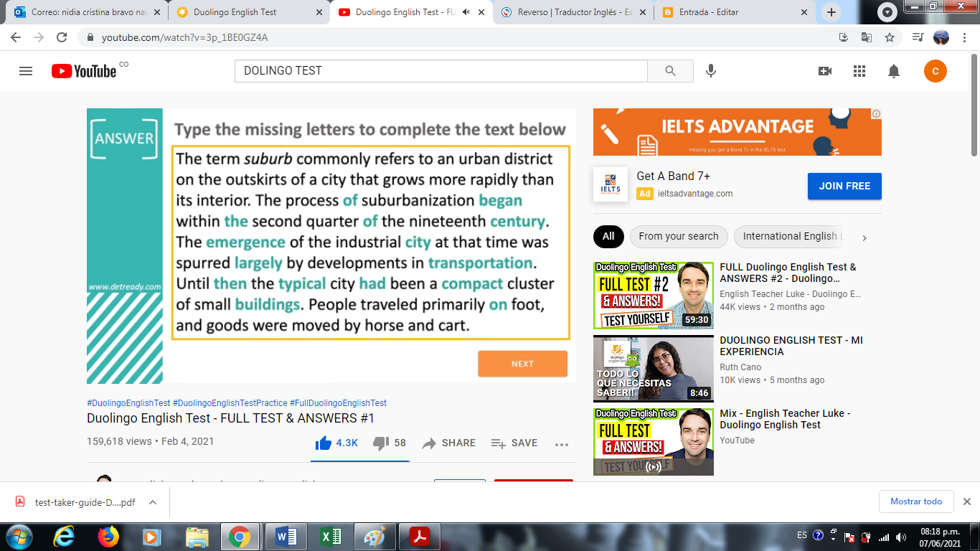This screenshot has height=551, width=980.
Task: Start voice search with the microphone
Action: pyautogui.click(x=711, y=71)
